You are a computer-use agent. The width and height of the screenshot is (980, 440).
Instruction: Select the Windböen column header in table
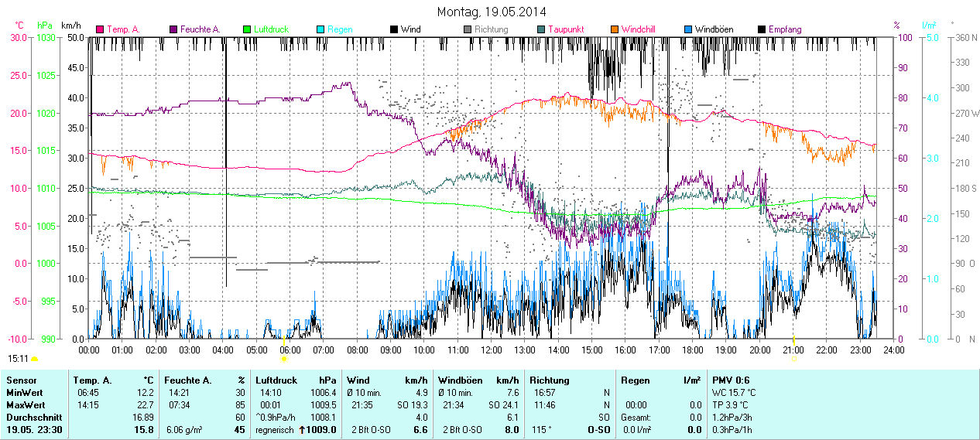pyautogui.click(x=461, y=380)
